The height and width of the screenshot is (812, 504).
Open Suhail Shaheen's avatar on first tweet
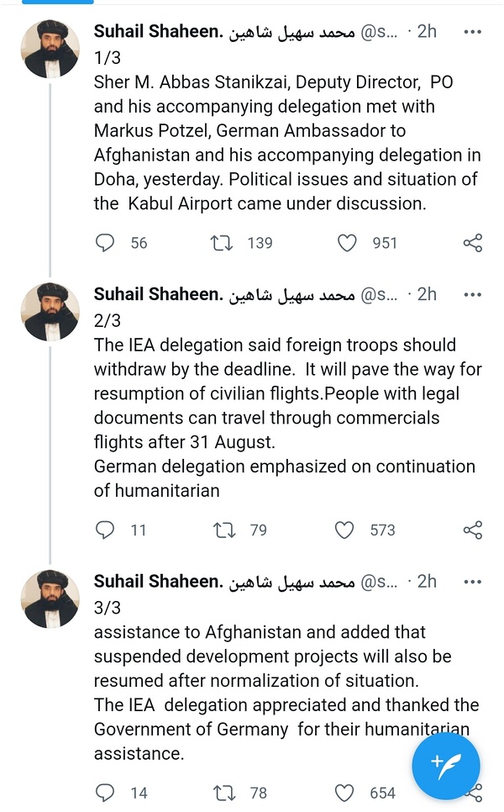pyautogui.click(x=50, y=49)
